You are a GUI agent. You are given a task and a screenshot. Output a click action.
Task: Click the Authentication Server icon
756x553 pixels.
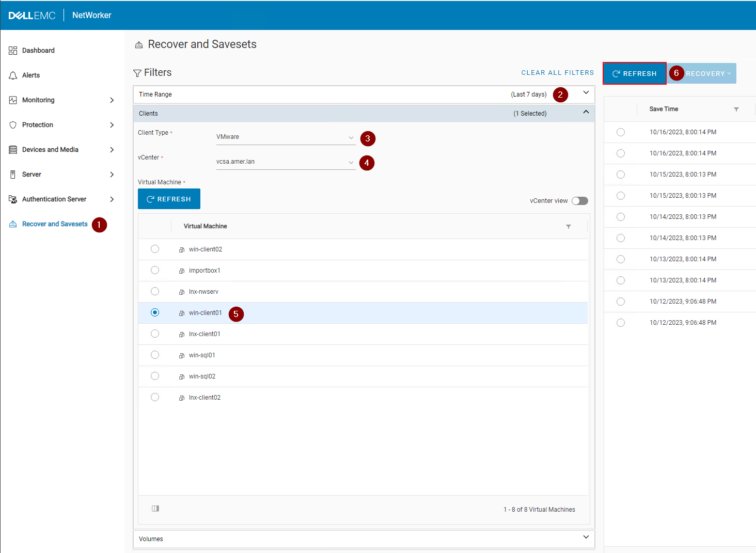12,199
